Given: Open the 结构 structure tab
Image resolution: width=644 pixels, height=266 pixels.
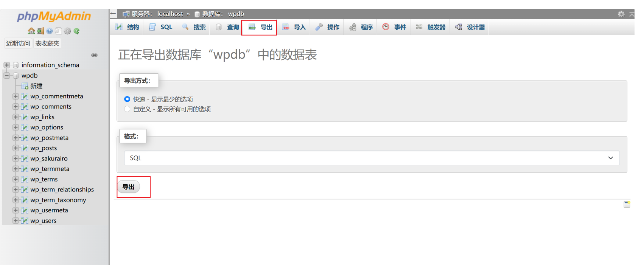Looking at the screenshot, I should pos(127,27).
